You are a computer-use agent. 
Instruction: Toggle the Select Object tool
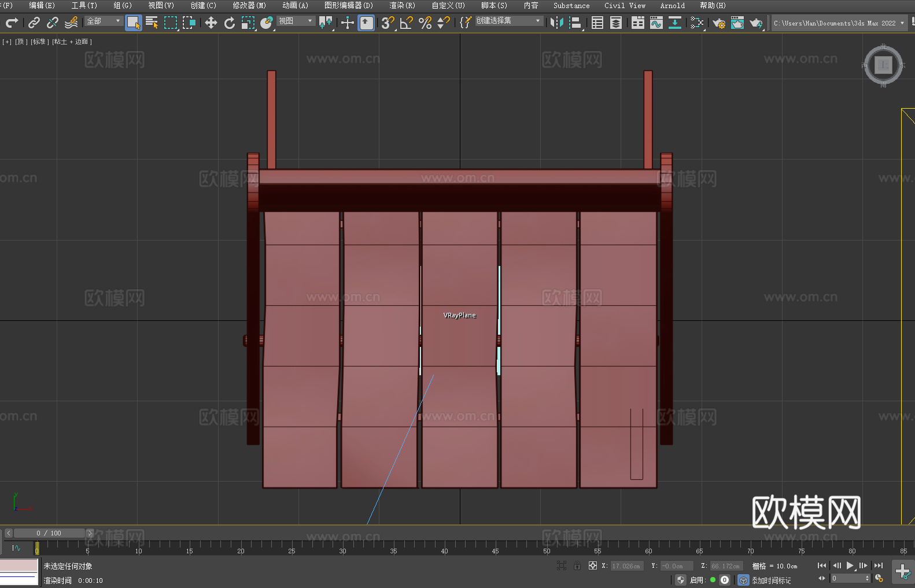[x=134, y=23]
